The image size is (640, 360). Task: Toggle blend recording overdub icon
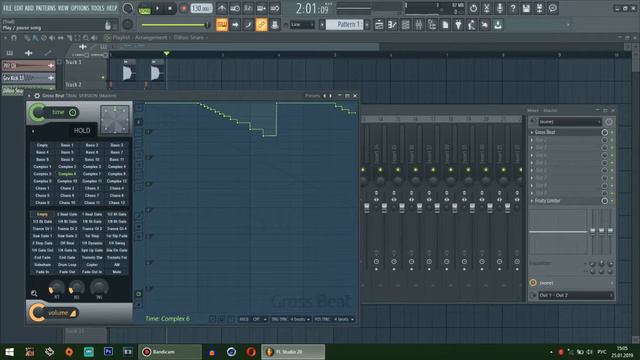pyautogui.click(x=262, y=8)
